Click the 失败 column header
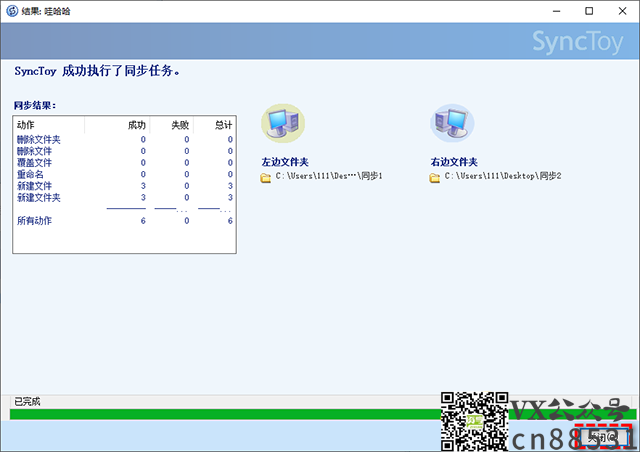640x452 pixels. (x=172, y=125)
